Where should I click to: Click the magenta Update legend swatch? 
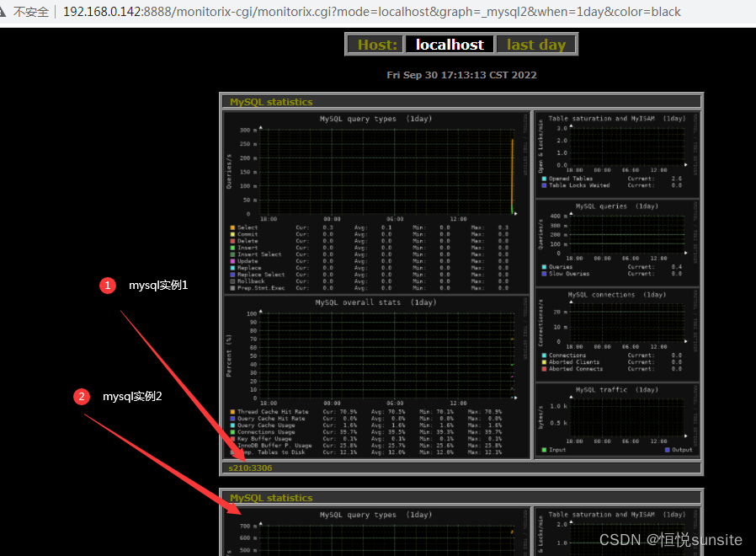click(233, 261)
